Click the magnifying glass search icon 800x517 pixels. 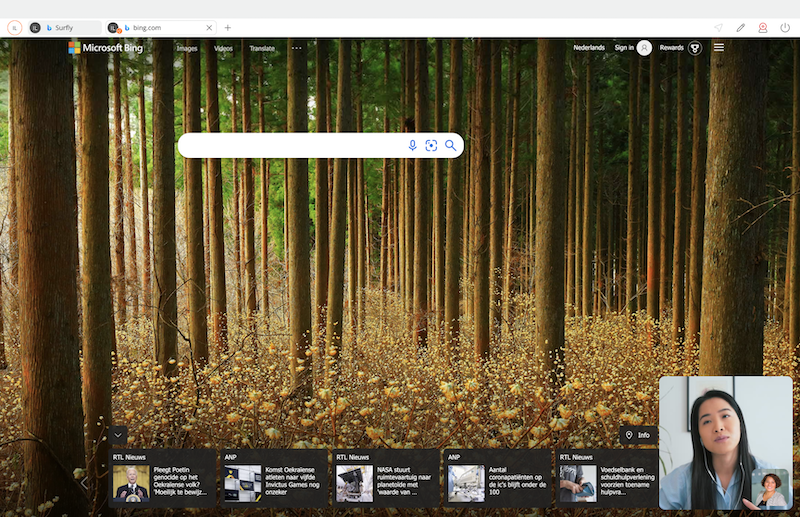451,146
